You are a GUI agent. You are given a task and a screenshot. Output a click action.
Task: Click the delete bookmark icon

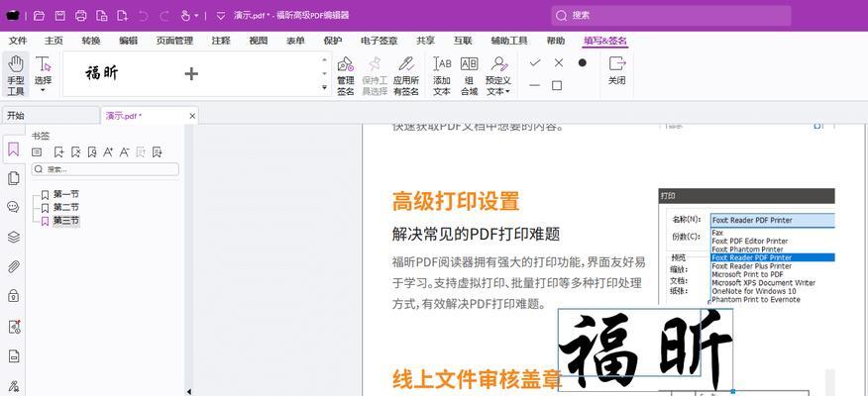click(76, 152)
